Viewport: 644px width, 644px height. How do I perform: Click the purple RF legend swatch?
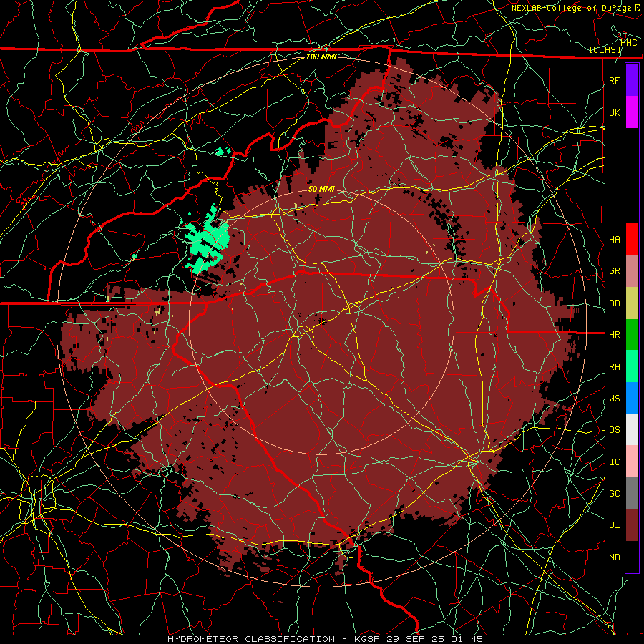click(632, 80)
